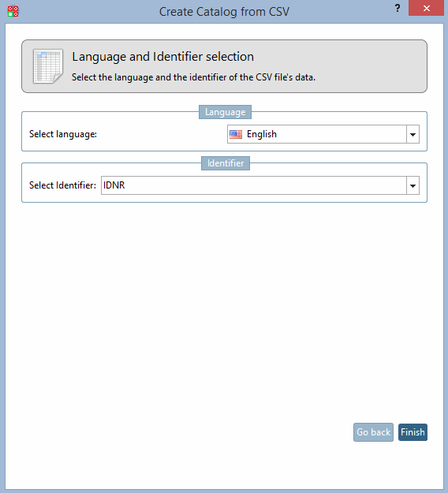Click the "Language and Identifier selection" heading
Image resolution: width=448 pixels, height=493 pixels.
click(162, 57)
